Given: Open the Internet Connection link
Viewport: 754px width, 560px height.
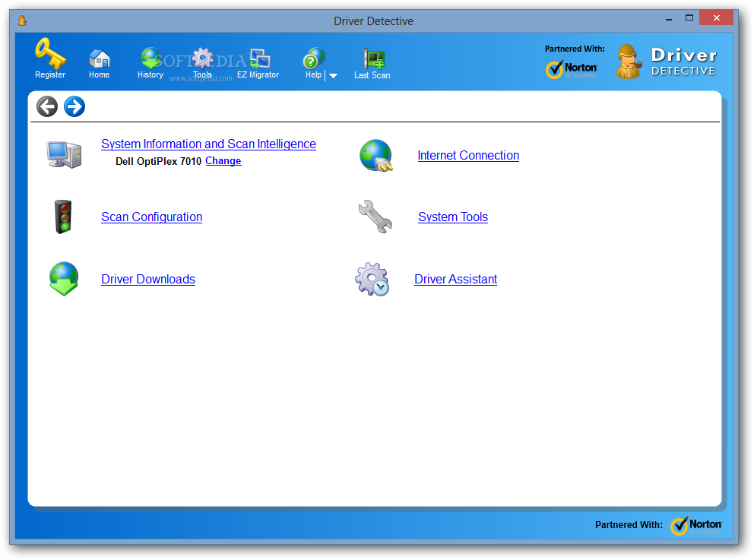Looking at the screenshot, I should pyautogui.click(x=468, y=156).
